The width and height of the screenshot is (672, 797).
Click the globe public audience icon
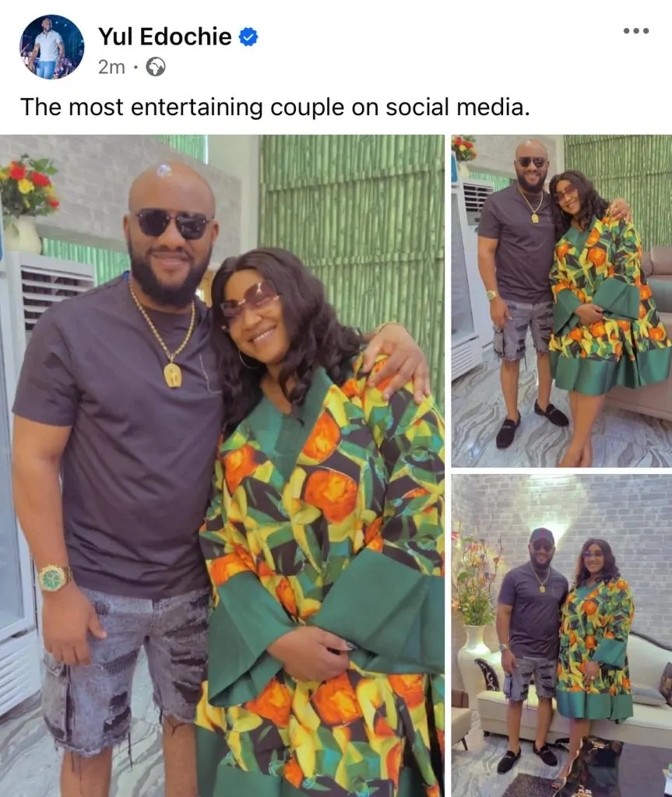156,67
